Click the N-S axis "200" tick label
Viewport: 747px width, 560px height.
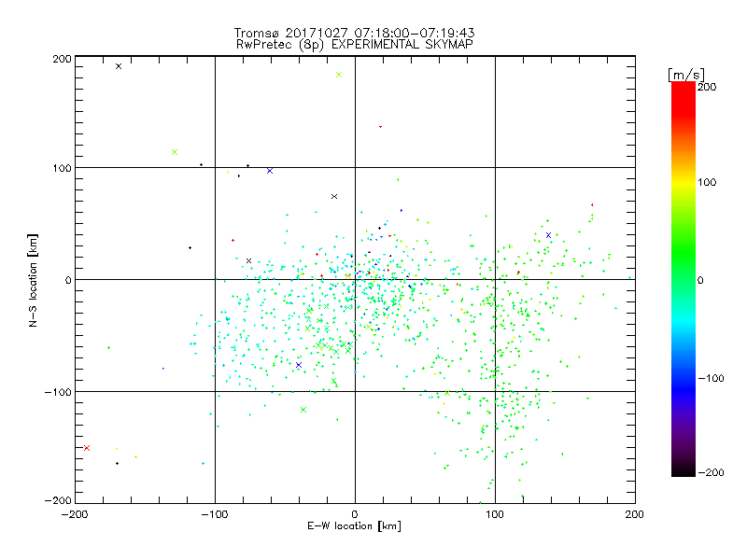point(62,59)
